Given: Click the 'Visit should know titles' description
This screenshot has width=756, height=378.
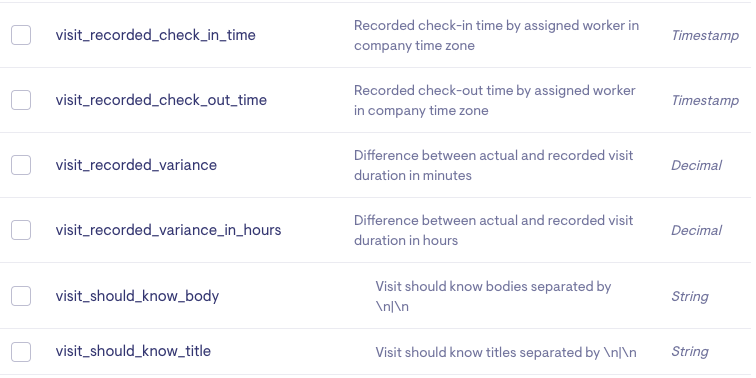Looking at the screenshot, I should click(x=506, y=352).
